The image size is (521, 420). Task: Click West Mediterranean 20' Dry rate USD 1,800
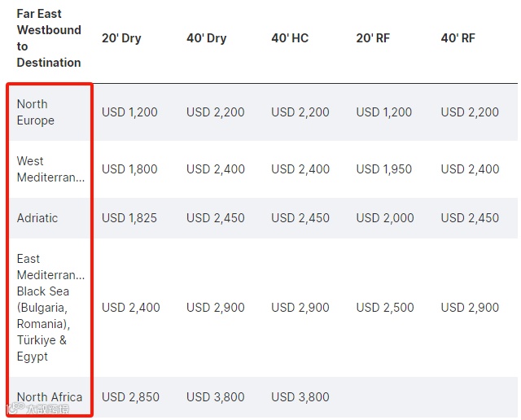tap(129, 169)
